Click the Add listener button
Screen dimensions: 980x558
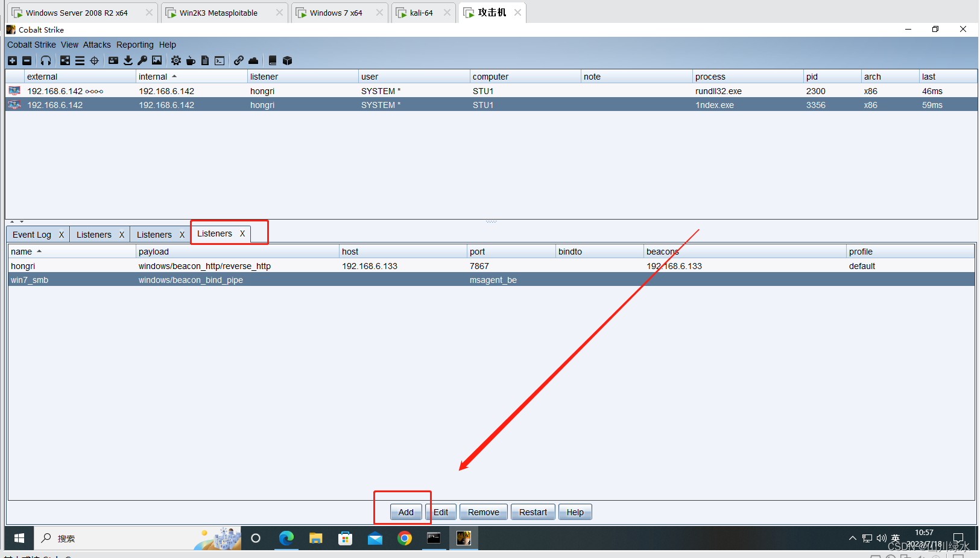406,512
